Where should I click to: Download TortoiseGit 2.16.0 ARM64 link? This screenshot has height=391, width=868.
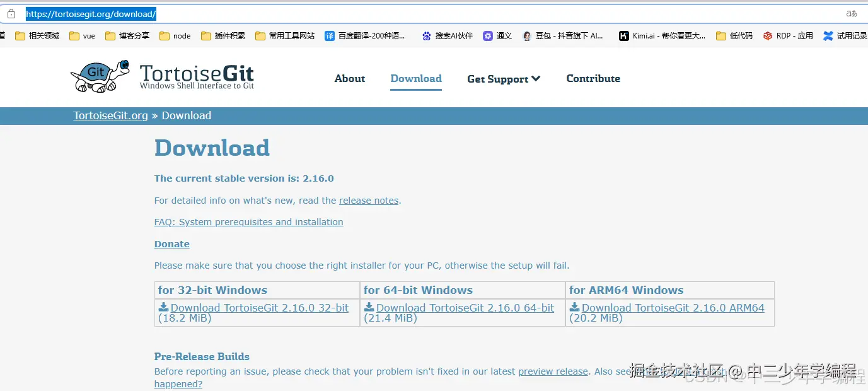(x=673, y=308)
